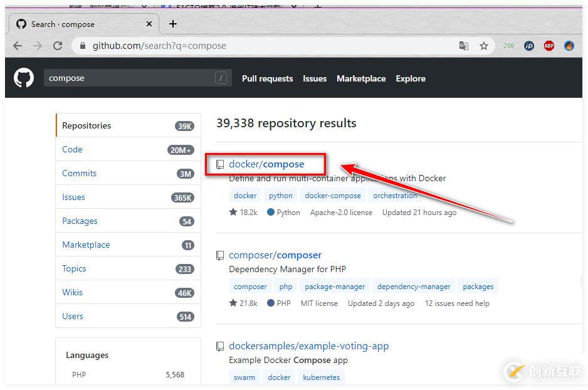Screen dimensions: 588x390
Task: Click the slash shortcut key icon in the search box
Action: 221,78
